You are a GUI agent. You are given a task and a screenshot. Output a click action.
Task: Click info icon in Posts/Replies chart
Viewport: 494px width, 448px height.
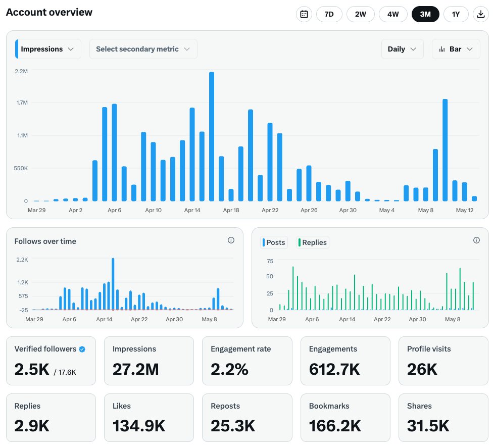pos(476,240)
